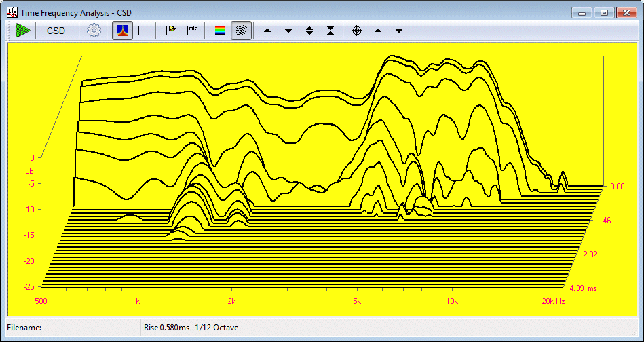
Task: Click the '20k Hz' frequency axis label
Action: tap(553, 301)
